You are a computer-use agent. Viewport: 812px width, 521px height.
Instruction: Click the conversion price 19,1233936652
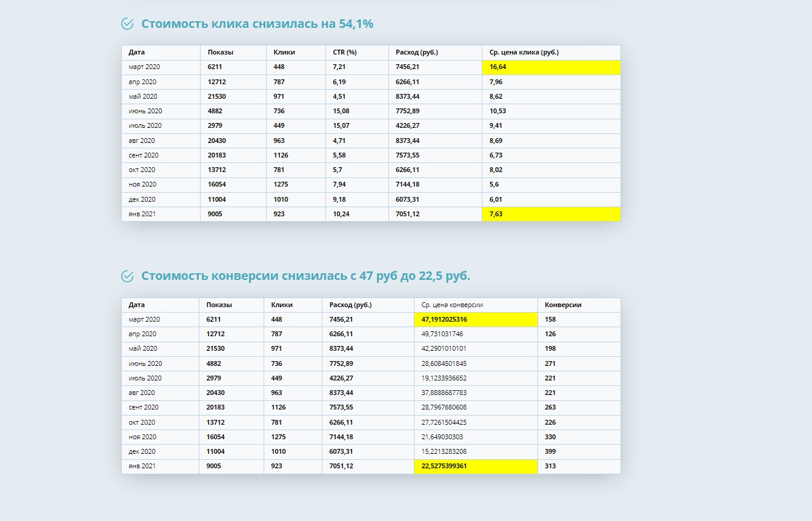(x=444, y=378)
